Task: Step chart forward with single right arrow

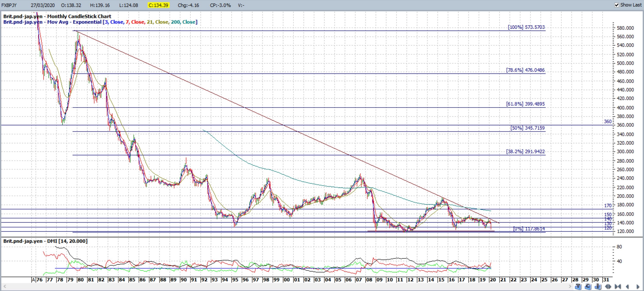Action: pyautogui.click(x=638, y=286)
